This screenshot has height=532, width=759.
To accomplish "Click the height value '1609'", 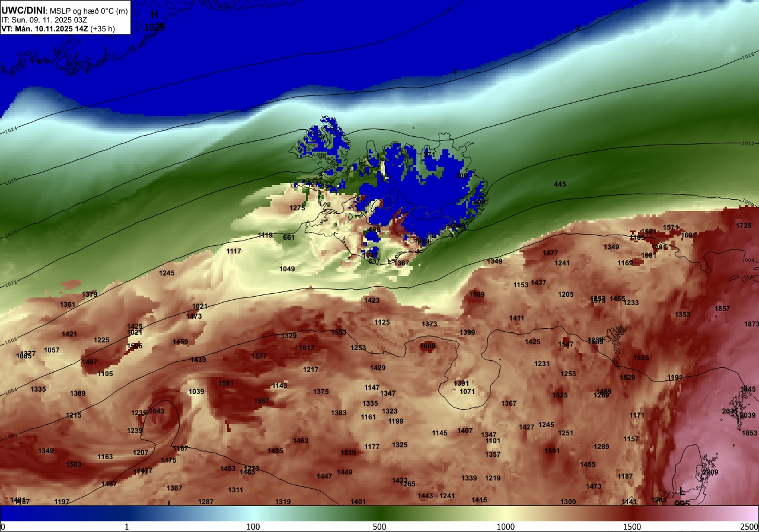I will point(428,346).
